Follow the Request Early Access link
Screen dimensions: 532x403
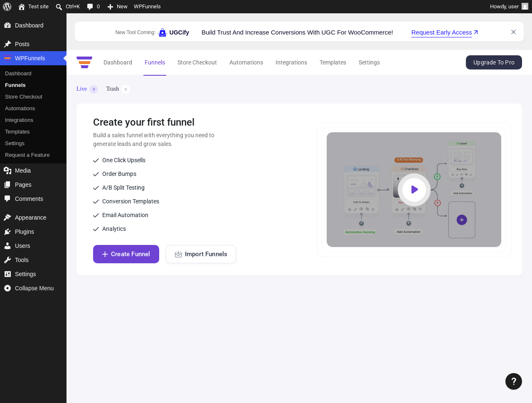tap(445, 32)
